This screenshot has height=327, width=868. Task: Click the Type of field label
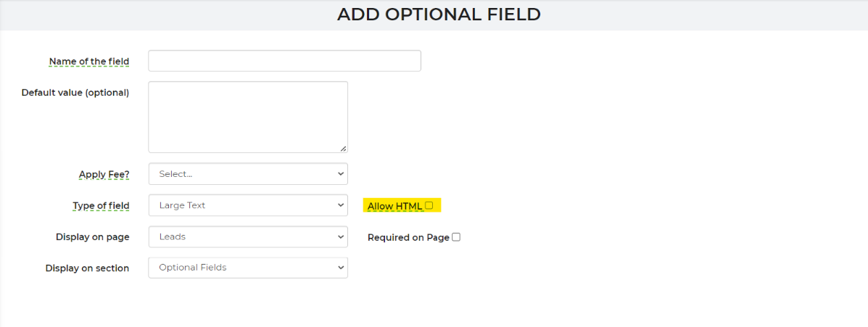tap(101, 206)
